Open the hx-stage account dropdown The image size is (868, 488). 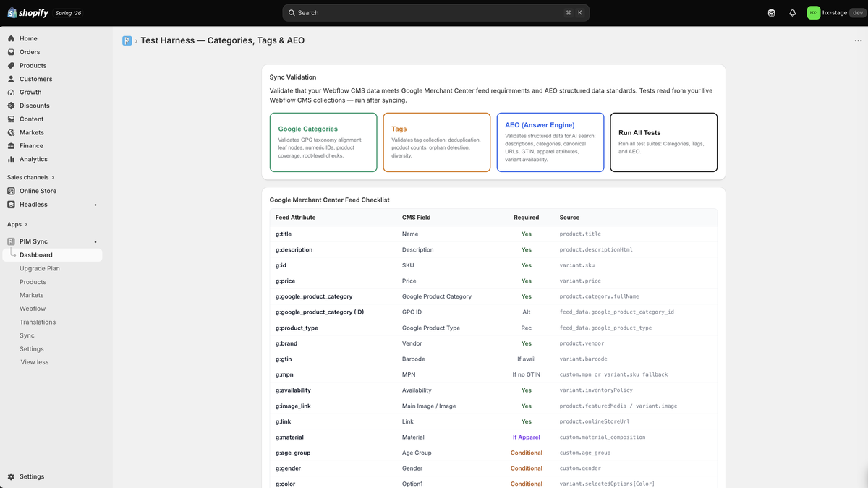(835, 13)
